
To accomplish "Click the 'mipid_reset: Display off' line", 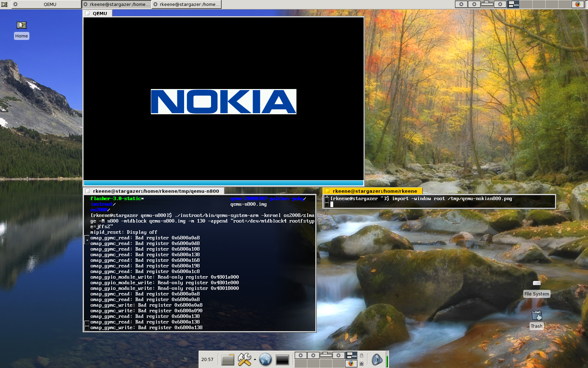I will 124,232.
